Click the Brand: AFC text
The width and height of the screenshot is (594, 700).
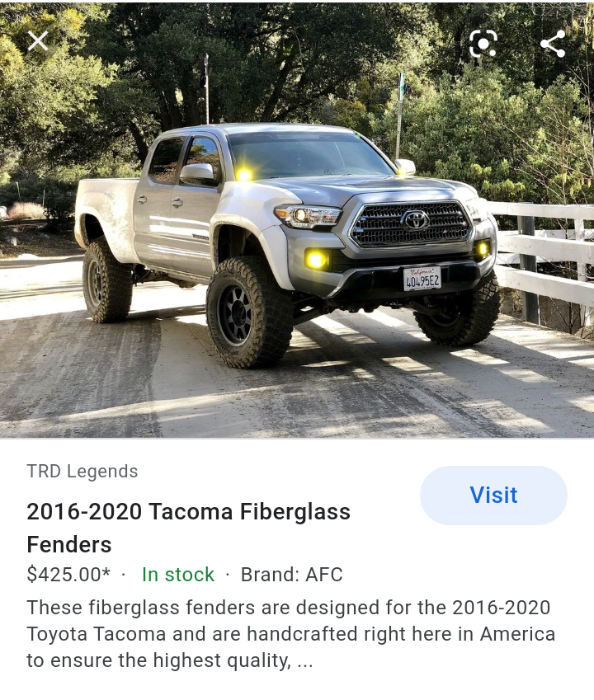click(292, 575)
